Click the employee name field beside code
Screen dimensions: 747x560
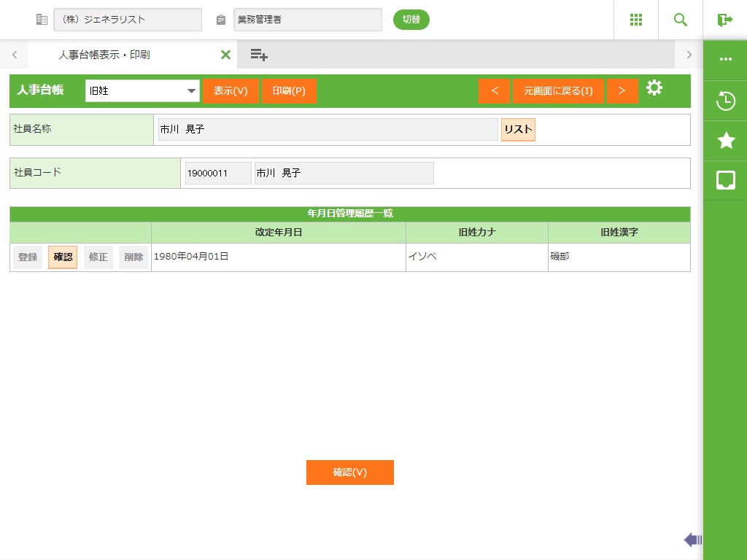(344, 174)
